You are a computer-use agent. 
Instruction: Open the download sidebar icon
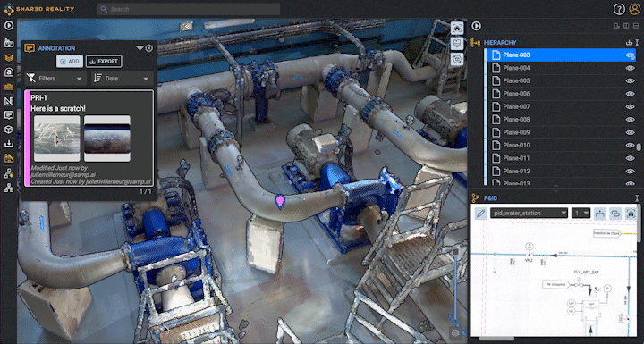[x=9, y=144]
